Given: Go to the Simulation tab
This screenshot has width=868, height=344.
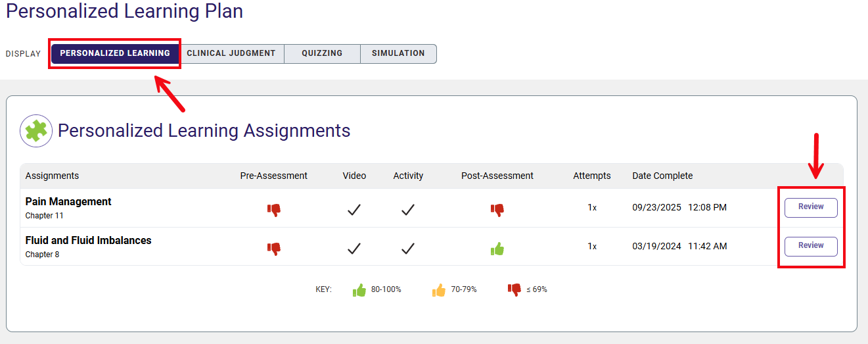Looking at the screenshot, I should click(x=398, y=53).
